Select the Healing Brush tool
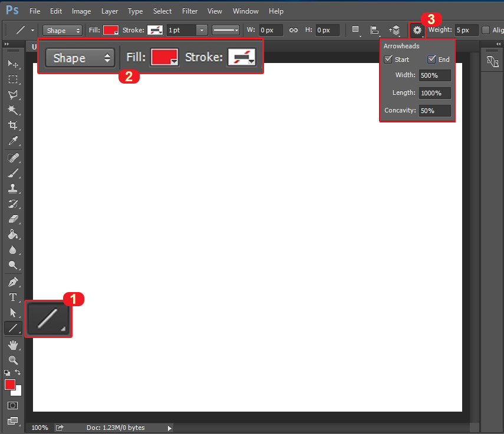The image size is (504, 434). [13, 158]
